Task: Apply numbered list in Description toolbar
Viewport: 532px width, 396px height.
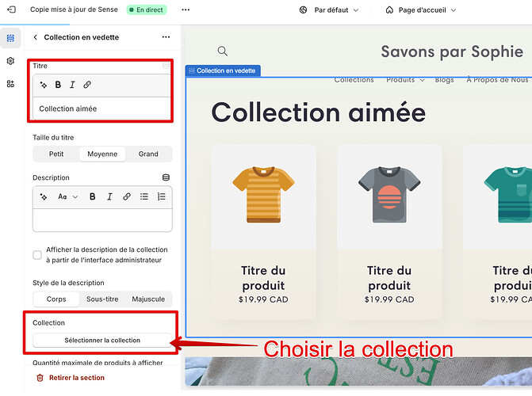Action: (162, 196)
